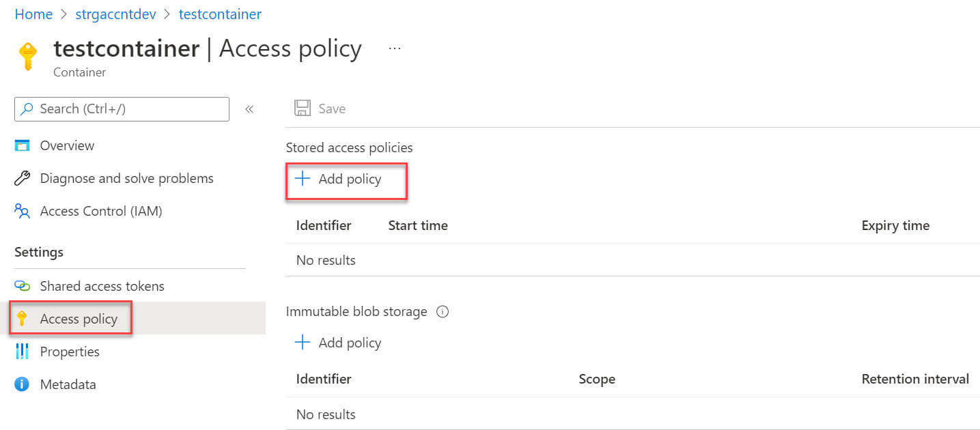Screen dimensions: 980x430
Task: Open the Shared access tokens menu item
Action: 102,286
